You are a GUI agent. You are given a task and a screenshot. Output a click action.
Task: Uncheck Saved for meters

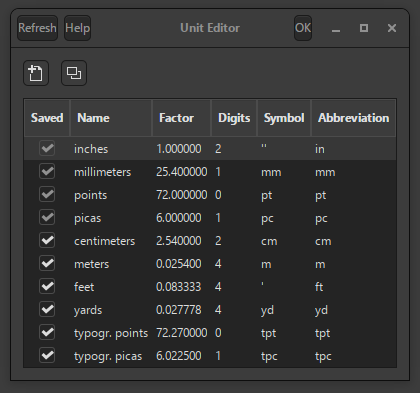tap(47, 263)
